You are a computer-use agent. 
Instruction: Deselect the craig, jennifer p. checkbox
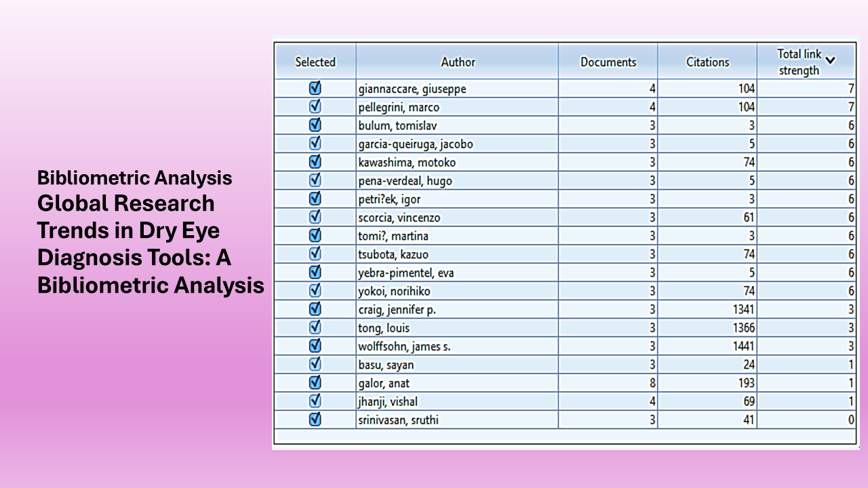[315, 309]
